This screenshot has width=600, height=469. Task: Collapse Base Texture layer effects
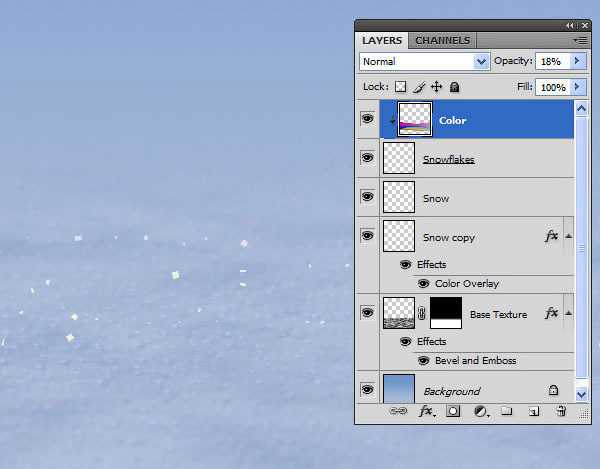[x=569, y=313]
